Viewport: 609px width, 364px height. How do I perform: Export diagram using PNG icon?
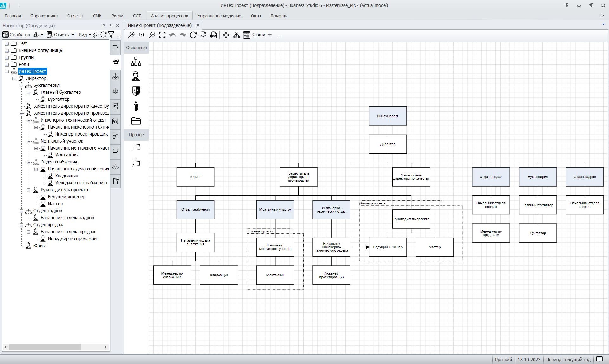[213, 35]
